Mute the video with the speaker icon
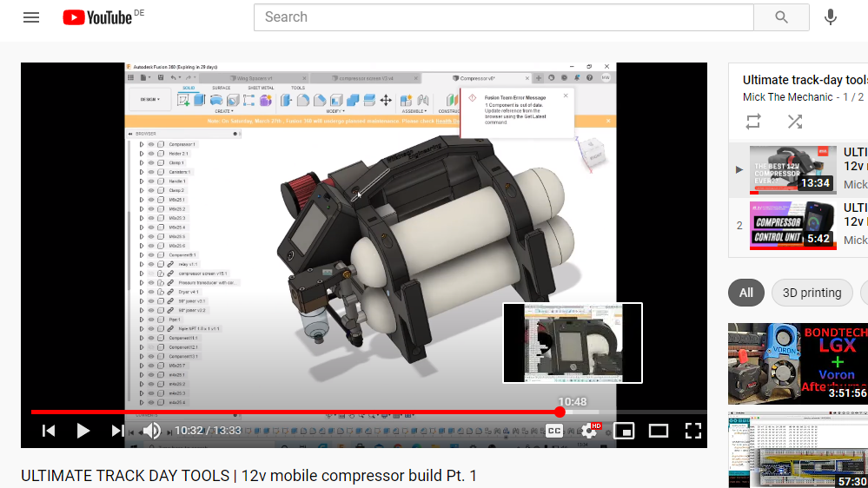The width and height of the screenshot is (868, 488). pyautogui.click(x=150, y=431)
